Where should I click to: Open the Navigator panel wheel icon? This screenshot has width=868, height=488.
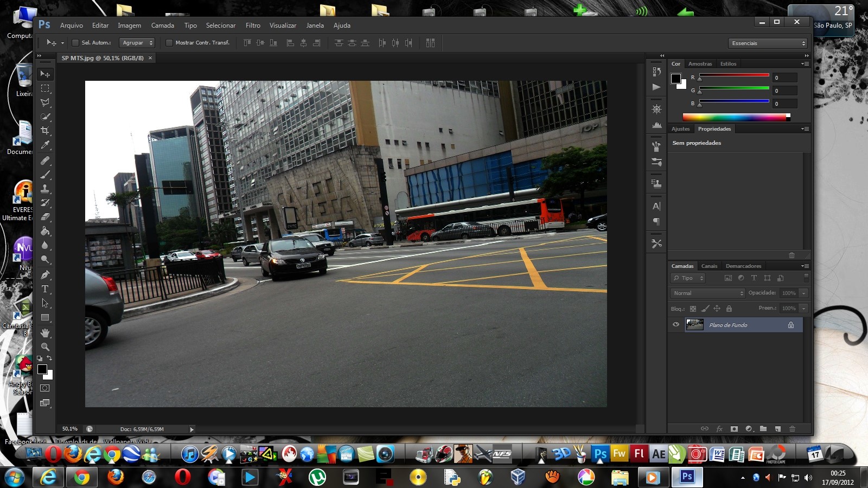pyautogui.click(x=656, y=109)
